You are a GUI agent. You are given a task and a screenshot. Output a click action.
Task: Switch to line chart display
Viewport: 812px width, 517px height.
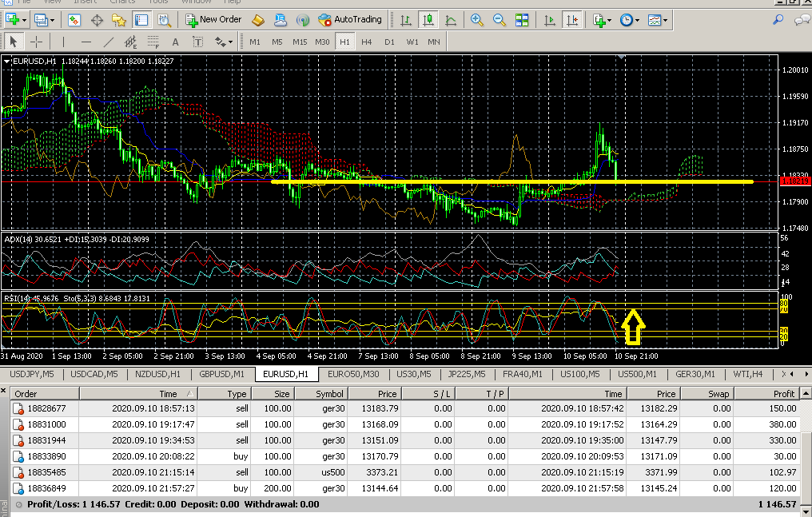click(451, 20)
